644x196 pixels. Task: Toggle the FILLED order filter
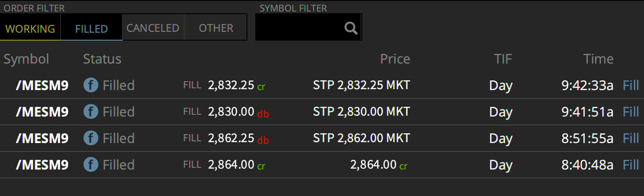[91, 28]
